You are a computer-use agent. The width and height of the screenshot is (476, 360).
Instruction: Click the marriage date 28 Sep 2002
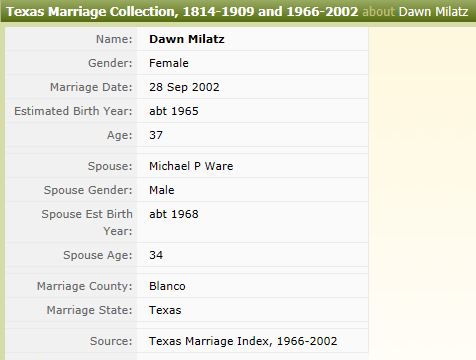click(184, 87)
